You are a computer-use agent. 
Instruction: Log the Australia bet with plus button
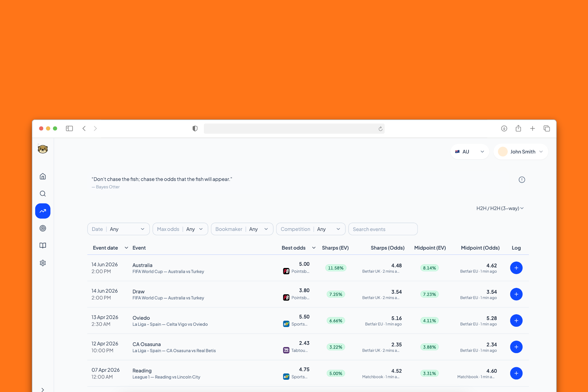516,268
